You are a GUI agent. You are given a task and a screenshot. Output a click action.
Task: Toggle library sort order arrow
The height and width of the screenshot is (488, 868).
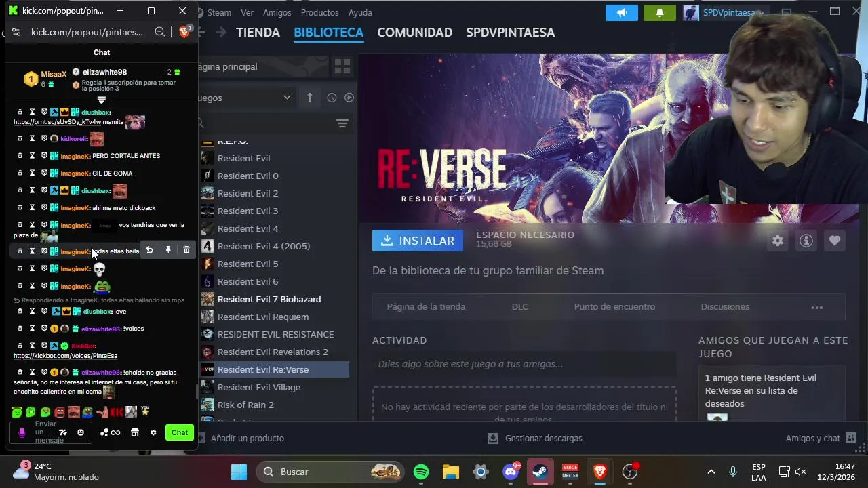(310, 98)
